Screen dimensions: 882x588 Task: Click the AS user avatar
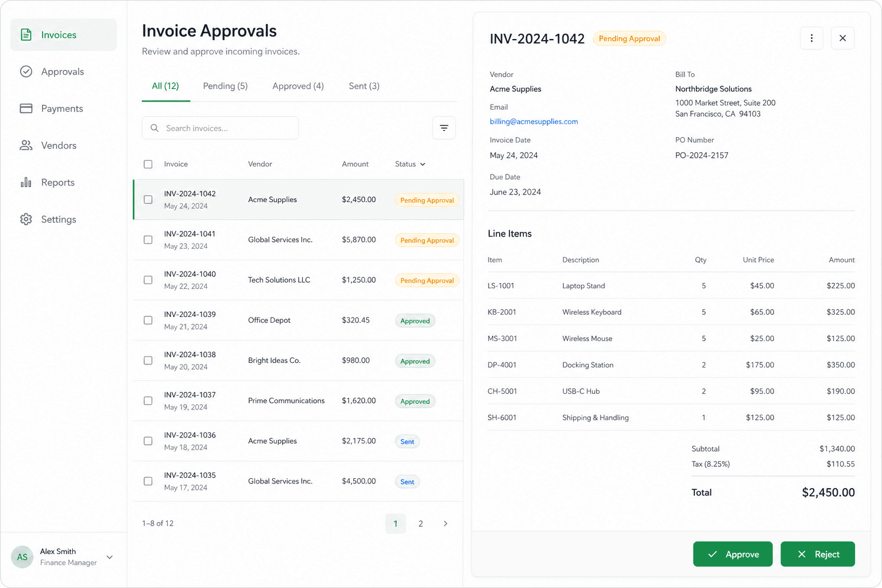22,557
